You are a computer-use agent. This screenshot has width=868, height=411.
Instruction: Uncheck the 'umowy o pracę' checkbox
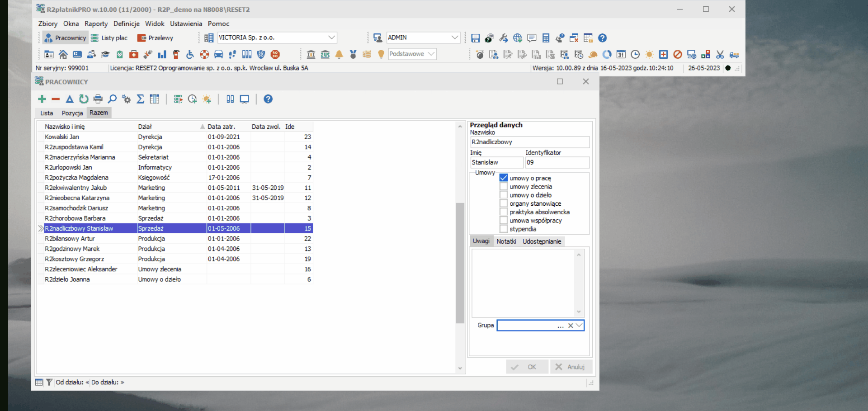pos(504,178)
